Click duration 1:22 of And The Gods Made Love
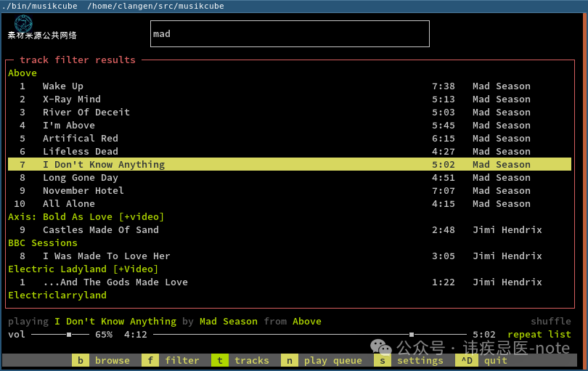This screenshot has width=588, height=371. pos(444,282)
